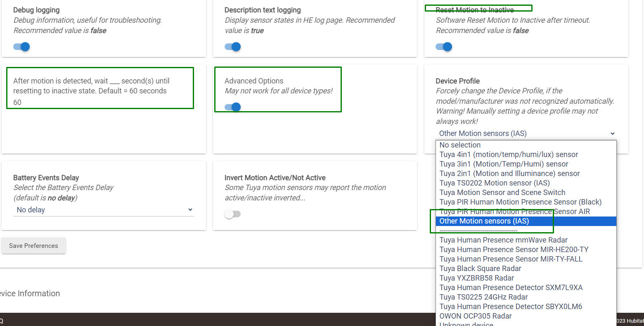Open the Battery Events Delay dropdown
This screenshot has width=644, height=326.
[104, 210]
